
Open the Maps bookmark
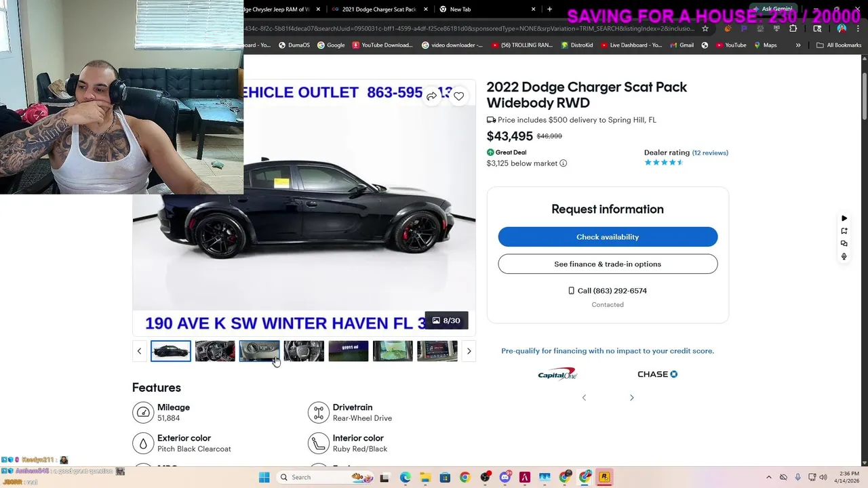point(765,45)
